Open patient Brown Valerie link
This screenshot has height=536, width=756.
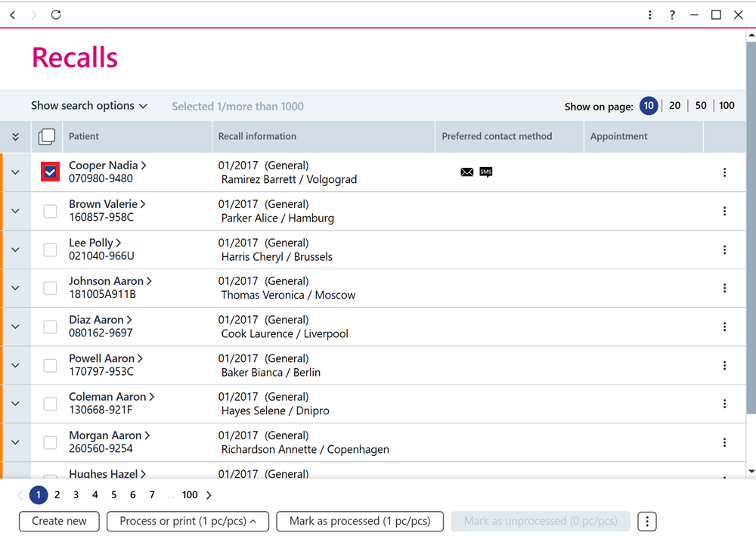[x=107, y=204]
